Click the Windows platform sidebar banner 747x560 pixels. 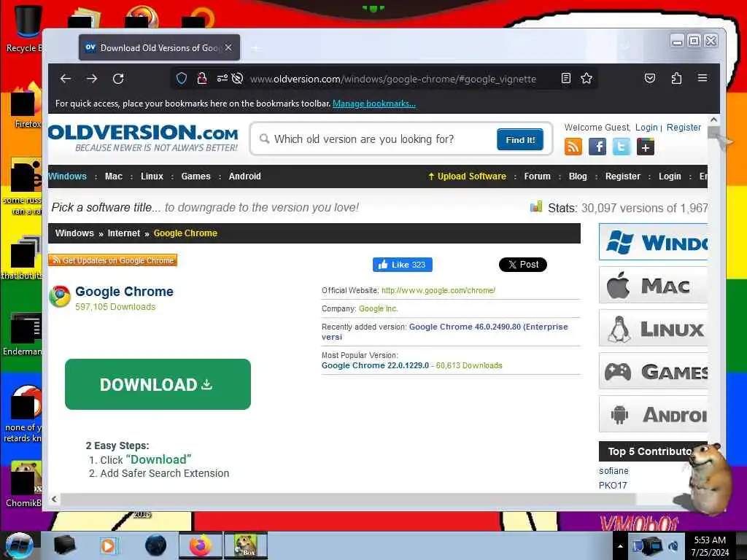[653, 242]
